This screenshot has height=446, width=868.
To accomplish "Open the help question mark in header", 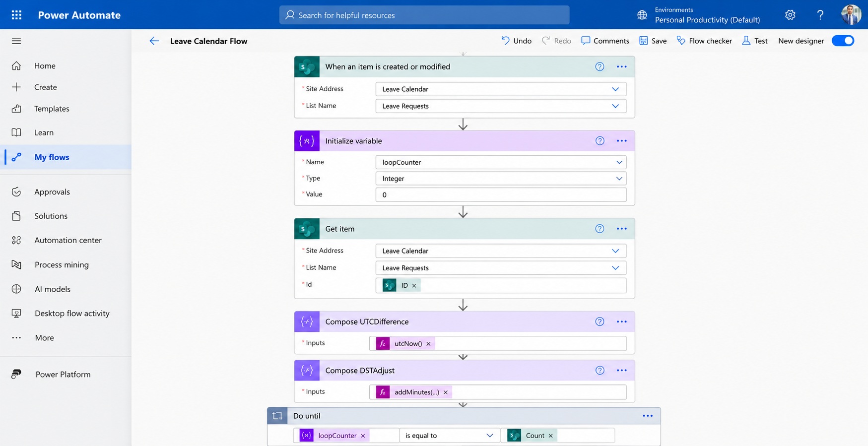I will pos(820,15).
